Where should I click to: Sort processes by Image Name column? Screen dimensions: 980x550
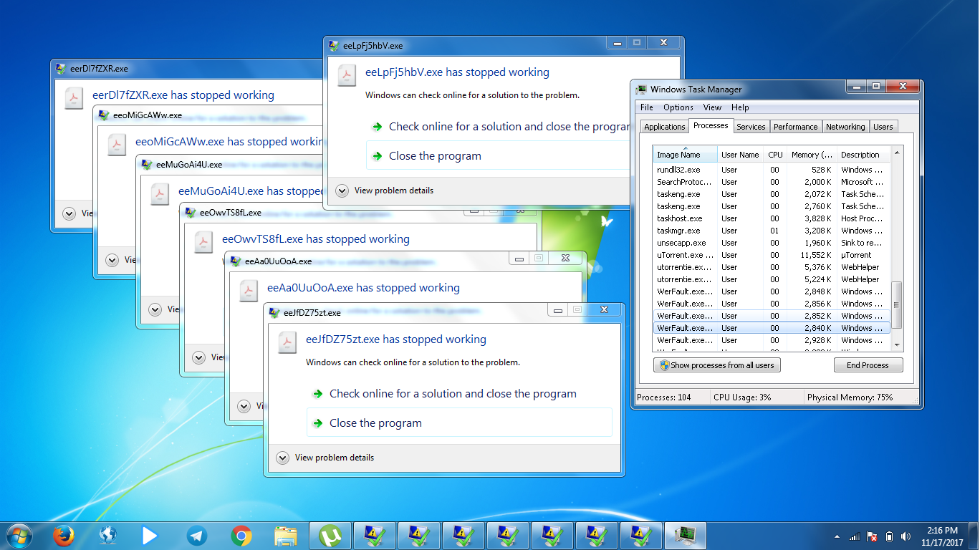coord(686,155)
